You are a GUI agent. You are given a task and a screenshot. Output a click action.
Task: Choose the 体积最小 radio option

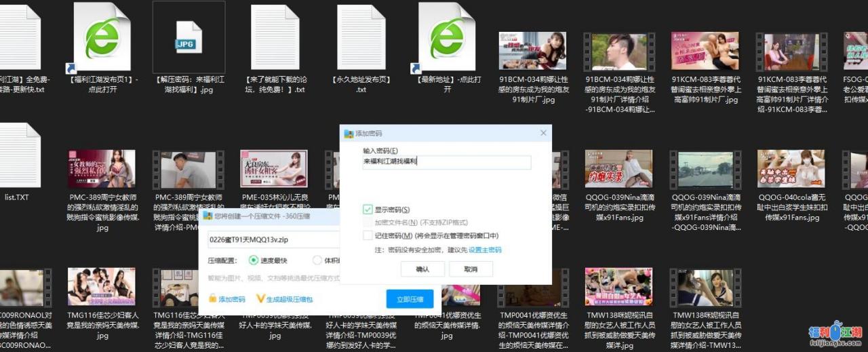pyautogui.click(x=317, y=260)
